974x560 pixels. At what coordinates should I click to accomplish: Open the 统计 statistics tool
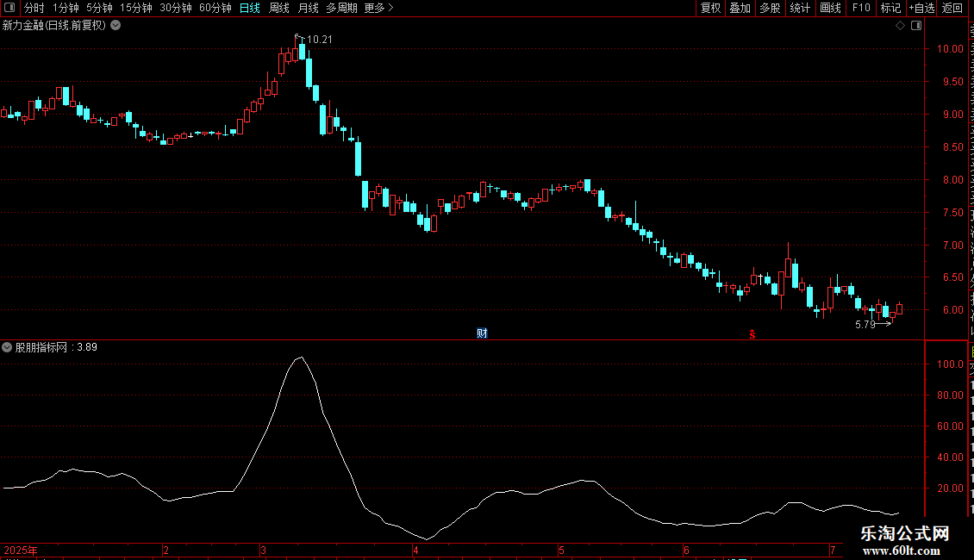tap(799, 8)
